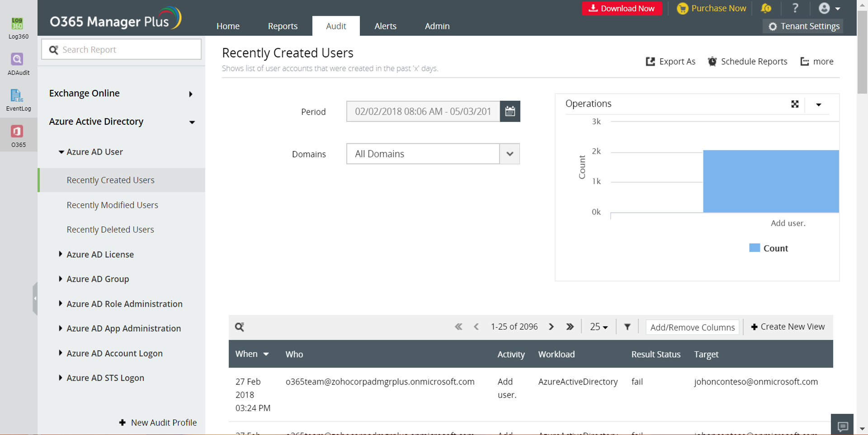Open the help question mark icon
Viewport: 868px width, 435px height.
(795, 8)
